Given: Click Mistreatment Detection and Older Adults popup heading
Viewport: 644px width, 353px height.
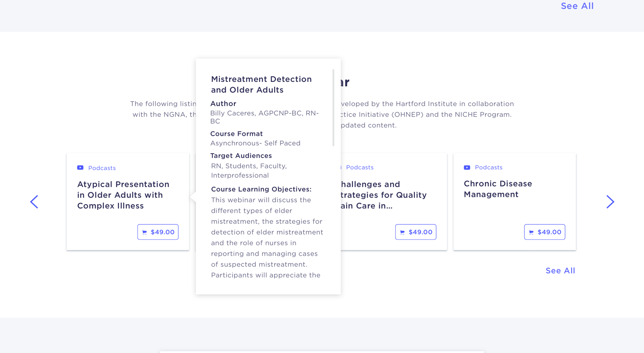Looking at the screenshot, I should point(261,85).
